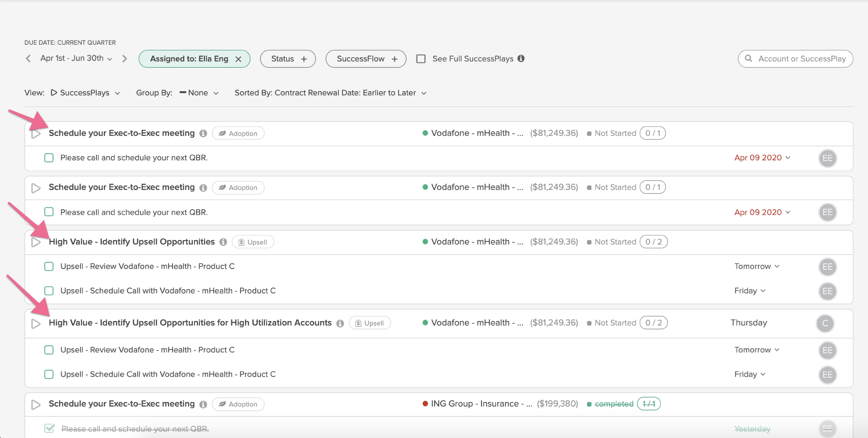
Task: Open first Apr 09 2020 due date dropdown
Action: click(x=762, y=158)
